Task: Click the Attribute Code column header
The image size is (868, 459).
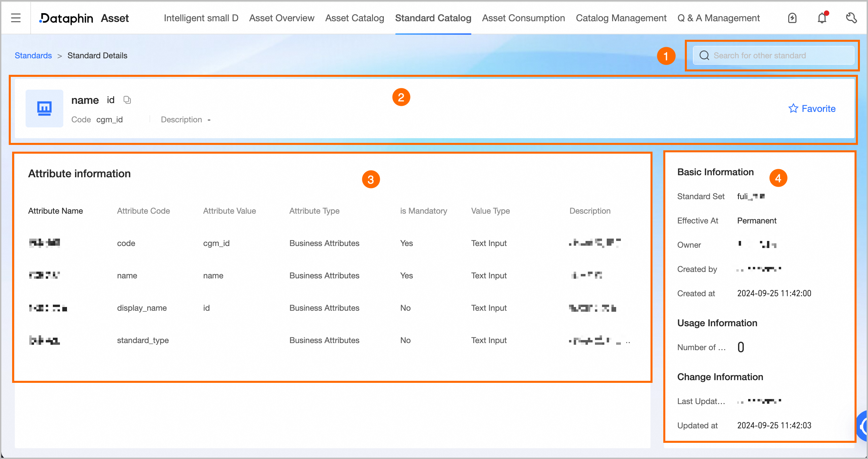Action: (143, 211)
